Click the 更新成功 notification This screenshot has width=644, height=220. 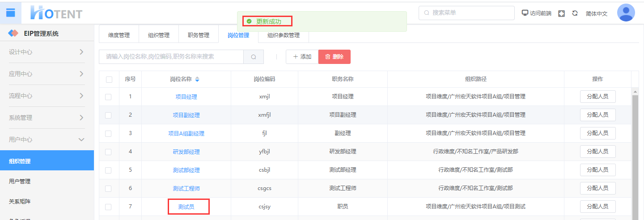[322, 21]
